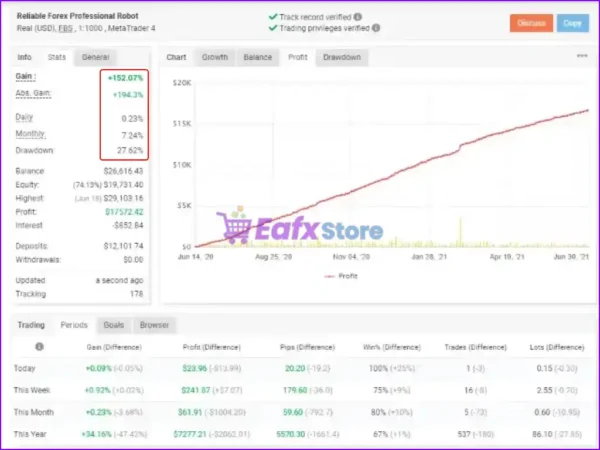Click the +152.07% gain value
The width and height of the screenshot is (600, 450).
(x=125, y=78)
